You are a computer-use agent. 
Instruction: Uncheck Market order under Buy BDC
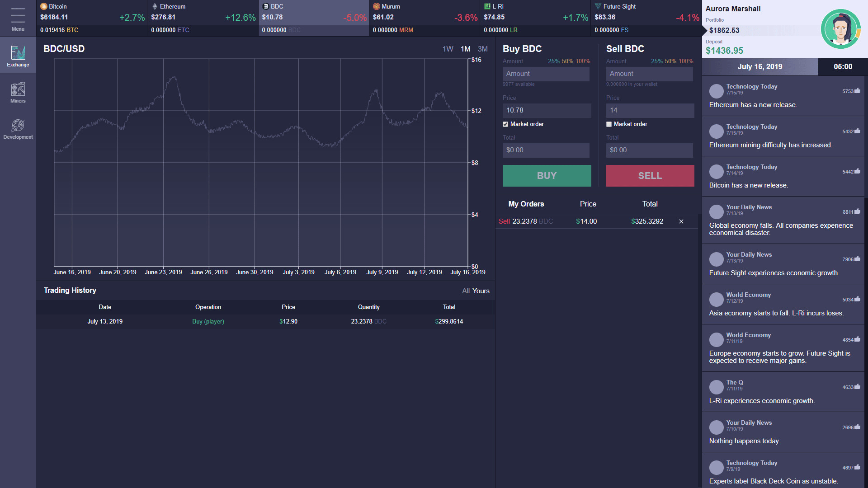tap(505, 124)
